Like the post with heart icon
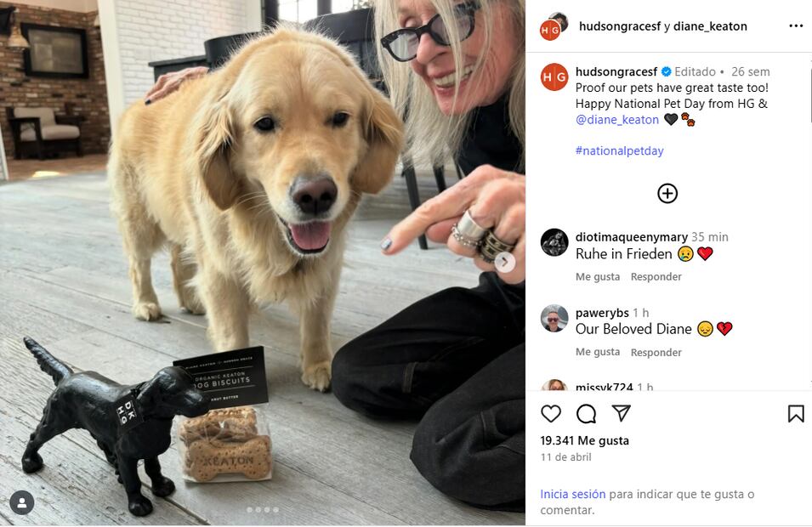812x527 pixels. click(x=550, y=414)
